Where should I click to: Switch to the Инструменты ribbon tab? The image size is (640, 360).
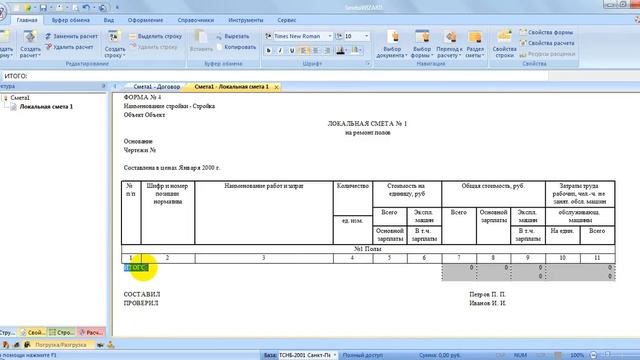click(x=246, y=20)
